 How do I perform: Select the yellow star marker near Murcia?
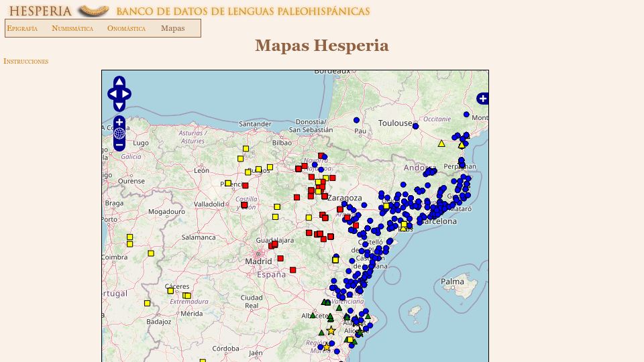[x=327, y=347]
